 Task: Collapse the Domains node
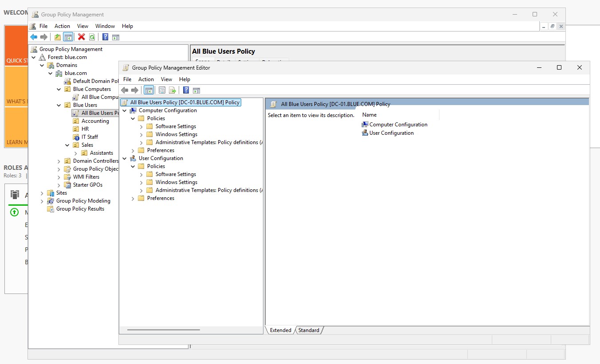[x=42, y=65]
